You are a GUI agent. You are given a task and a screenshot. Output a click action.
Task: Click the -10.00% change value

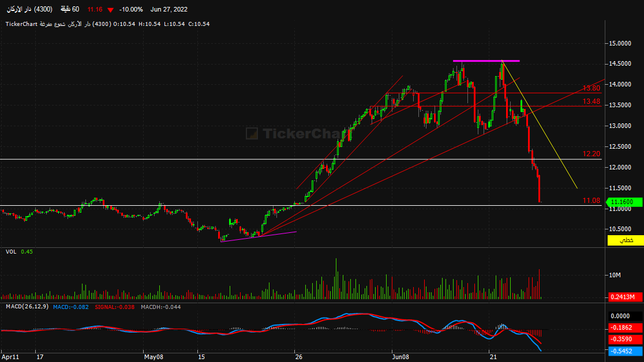(131, 9)
